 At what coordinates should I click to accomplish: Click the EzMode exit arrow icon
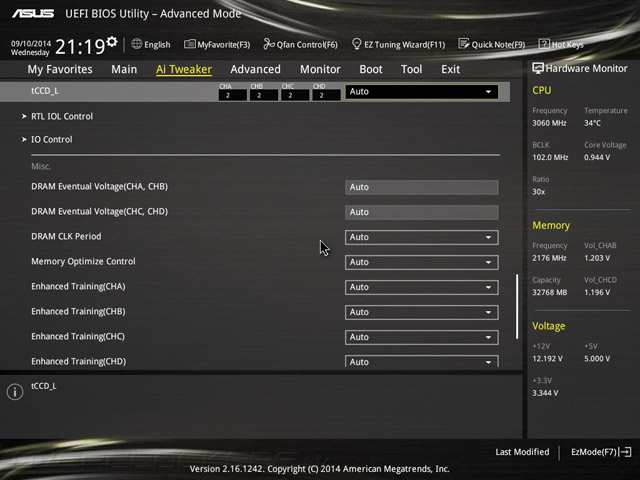click(625, 452)
